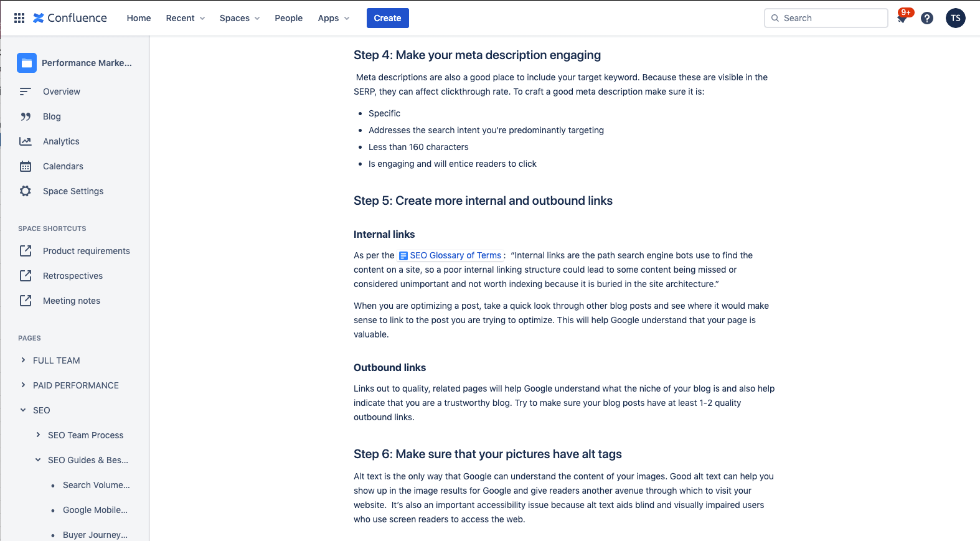Click the Create button

(x=387, y=18)
